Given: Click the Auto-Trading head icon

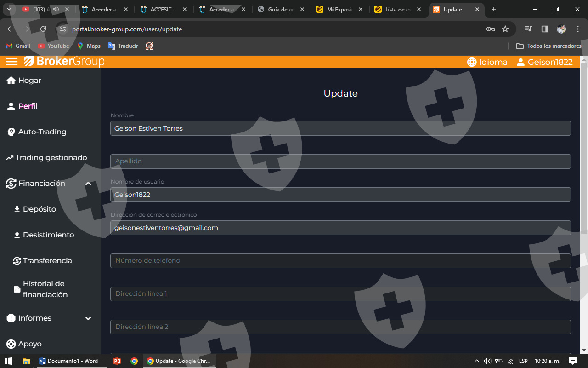Looking at the screenshot, I should (x=11, y=132).
